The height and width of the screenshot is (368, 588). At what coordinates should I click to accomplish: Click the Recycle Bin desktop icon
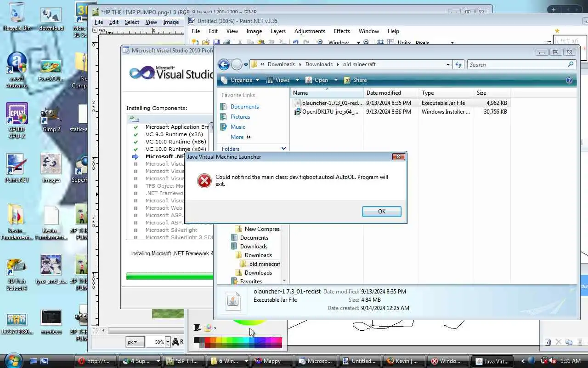click(x=17, y=16)
